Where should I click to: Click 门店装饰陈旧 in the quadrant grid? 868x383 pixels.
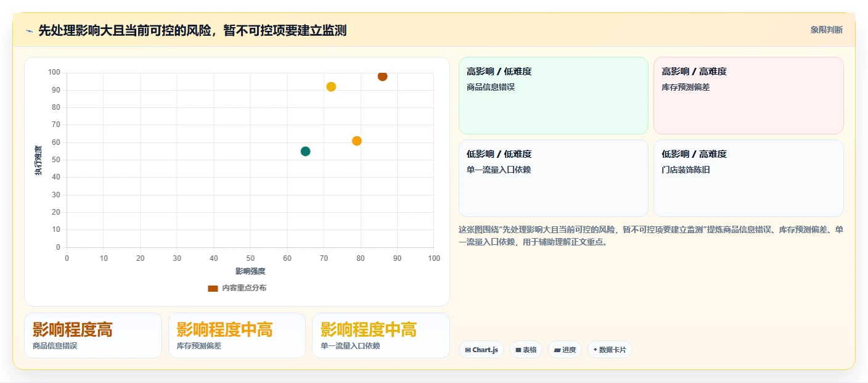(686, 170)
